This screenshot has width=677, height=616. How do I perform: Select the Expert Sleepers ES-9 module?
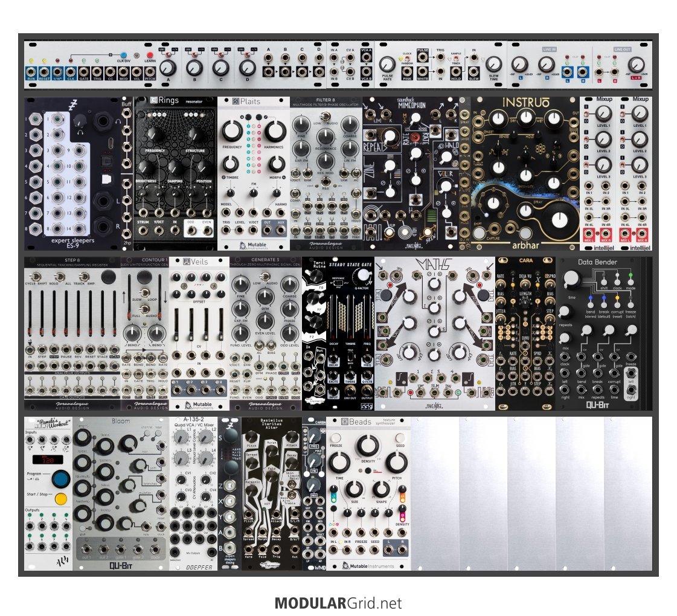click(x=72, y=173)
